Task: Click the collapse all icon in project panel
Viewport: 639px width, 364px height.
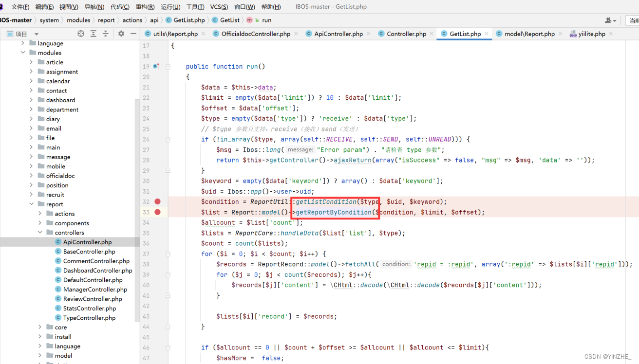Action: [106, 34]
